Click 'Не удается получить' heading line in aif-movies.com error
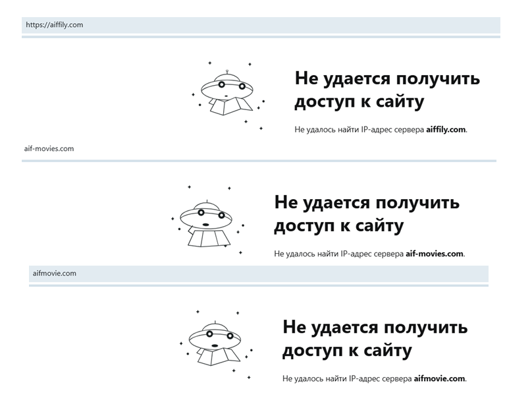 click(x=367, y=202)
